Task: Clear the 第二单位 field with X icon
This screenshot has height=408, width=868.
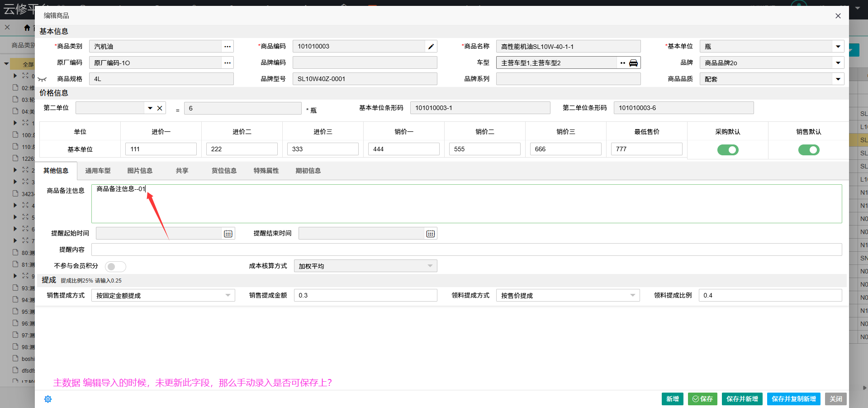Action: [x=160, y=108]
